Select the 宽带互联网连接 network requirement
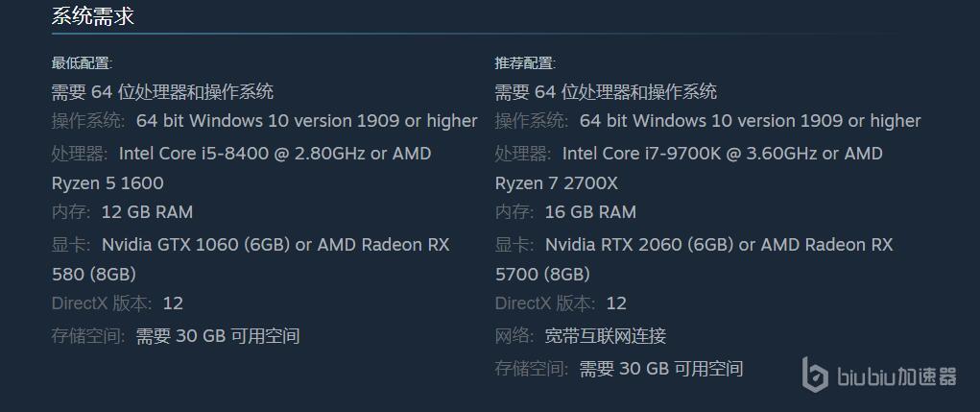980x412 pixels. (x=605, y=336)
